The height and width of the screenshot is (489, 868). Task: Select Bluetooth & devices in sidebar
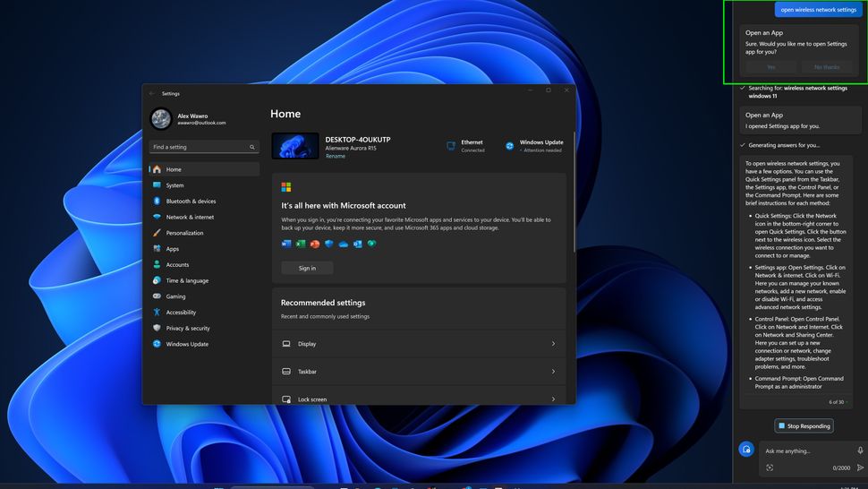click(204, 201)
